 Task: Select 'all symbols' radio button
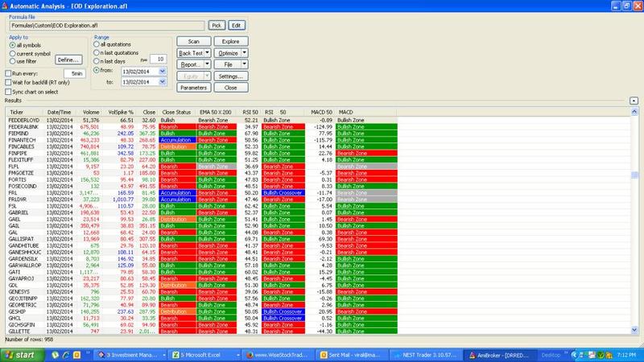pos(13,45)
